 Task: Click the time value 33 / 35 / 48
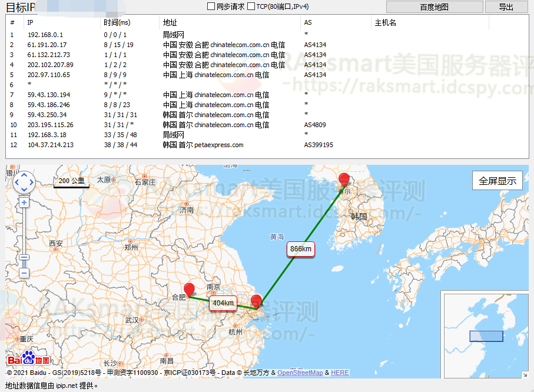[x=121, y=135]
